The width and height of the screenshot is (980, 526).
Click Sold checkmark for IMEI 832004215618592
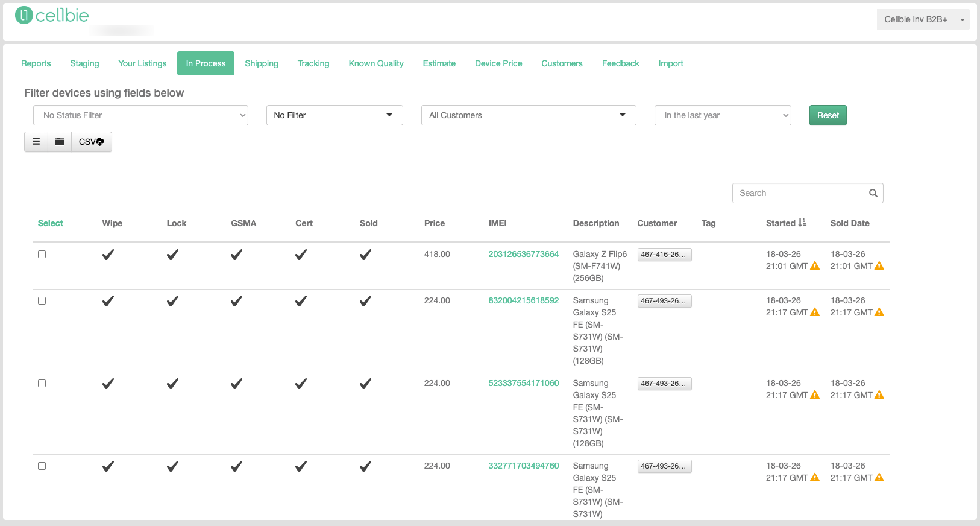coord(365,301)
